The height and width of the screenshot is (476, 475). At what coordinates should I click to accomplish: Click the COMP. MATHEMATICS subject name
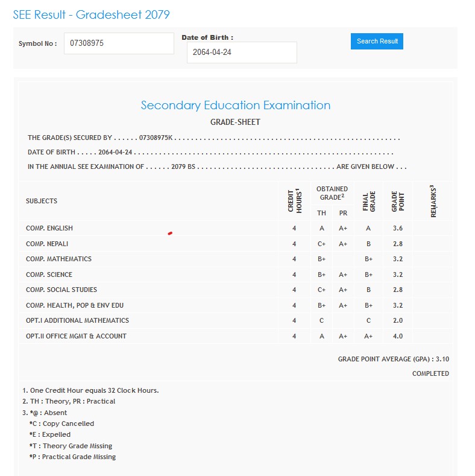coord(58,259)
